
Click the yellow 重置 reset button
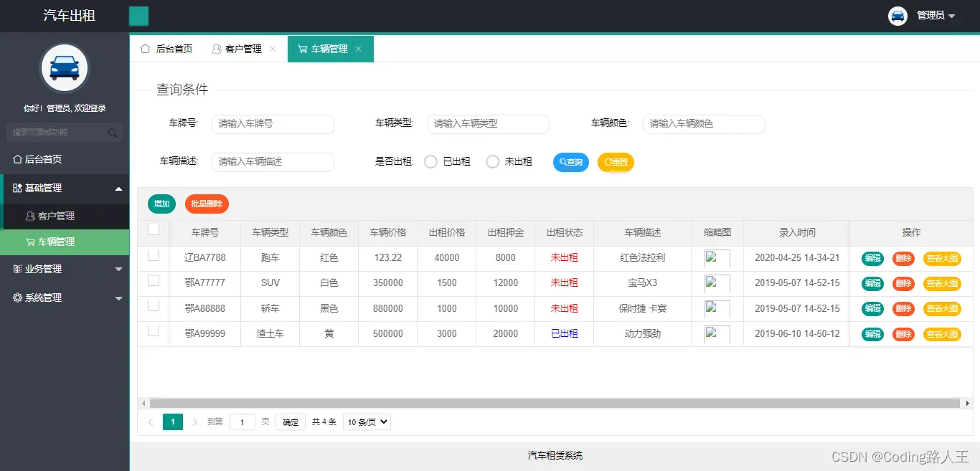(616, 162)
